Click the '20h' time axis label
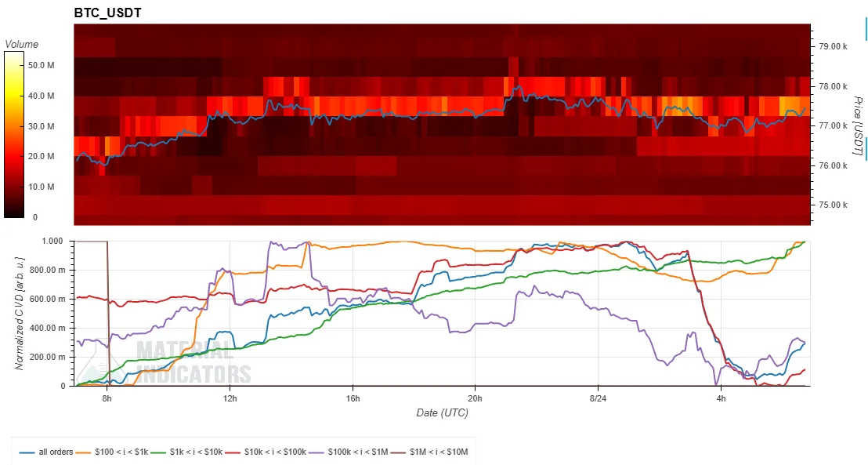 point(475,398)
